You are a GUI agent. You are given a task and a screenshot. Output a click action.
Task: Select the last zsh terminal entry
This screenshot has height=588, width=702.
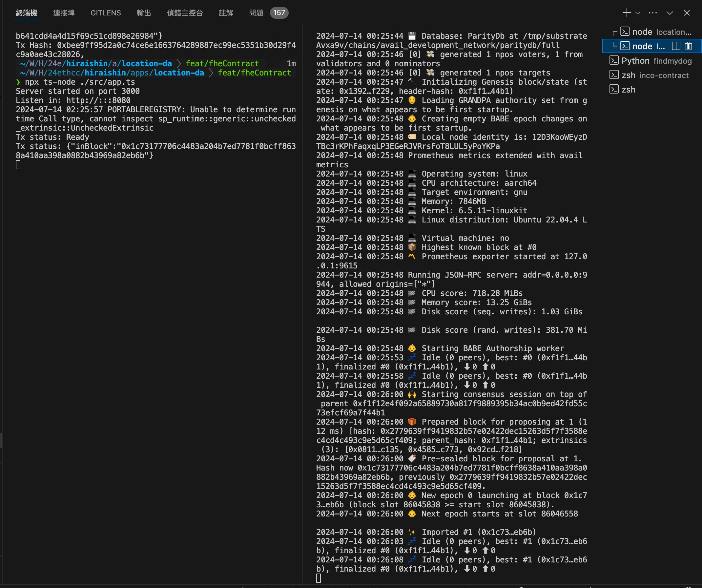[652, 90]
